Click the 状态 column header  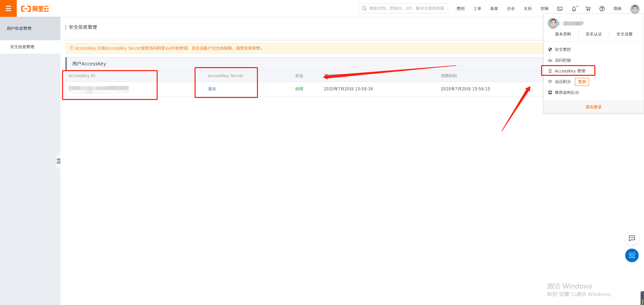299,76
